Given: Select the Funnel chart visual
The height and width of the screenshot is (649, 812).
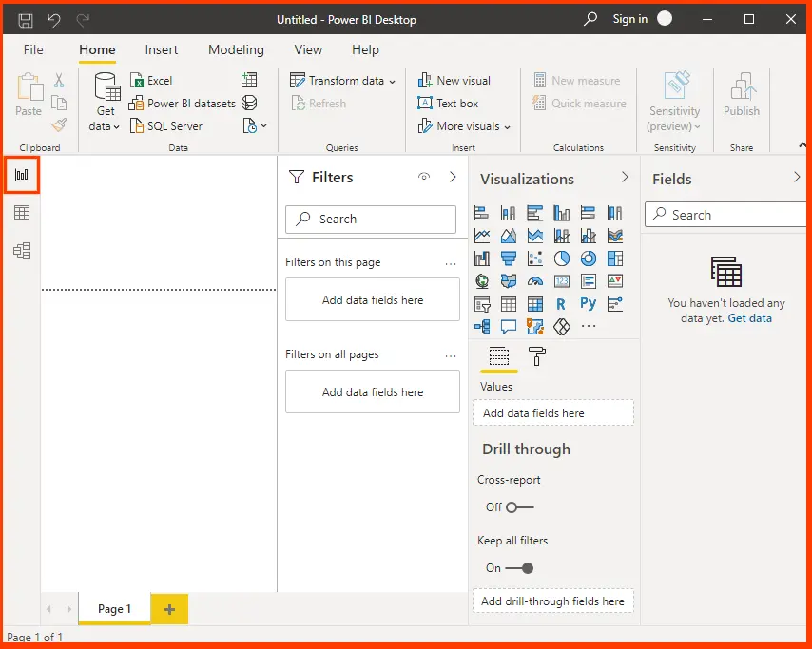Looking at the screenshot, I should point(509,258).
